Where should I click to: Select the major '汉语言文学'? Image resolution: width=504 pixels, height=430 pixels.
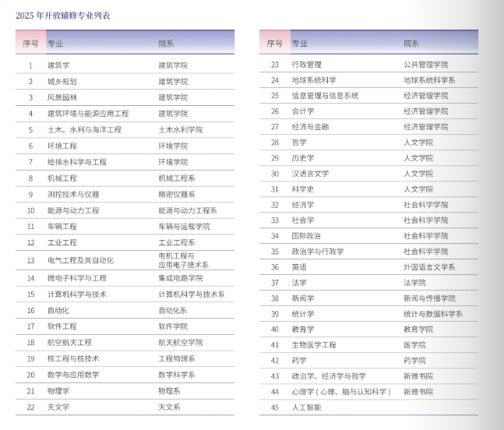click(x=311, y=174)
